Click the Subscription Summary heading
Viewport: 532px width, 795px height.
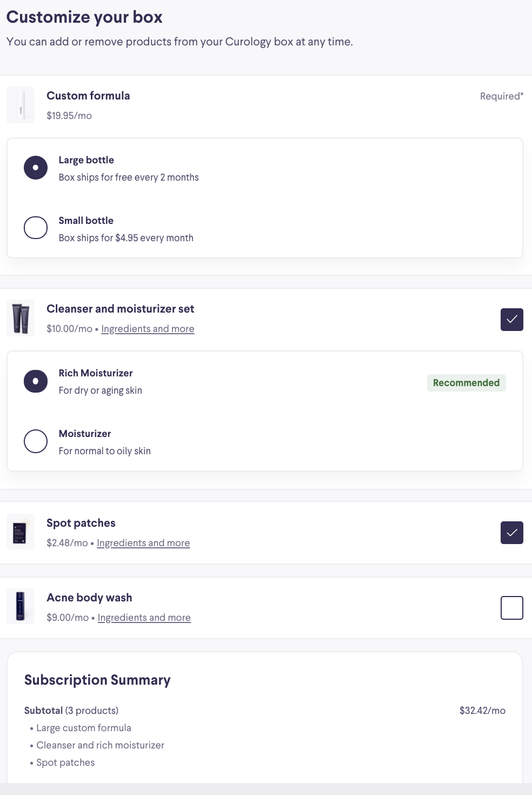[x=97, y=680]
